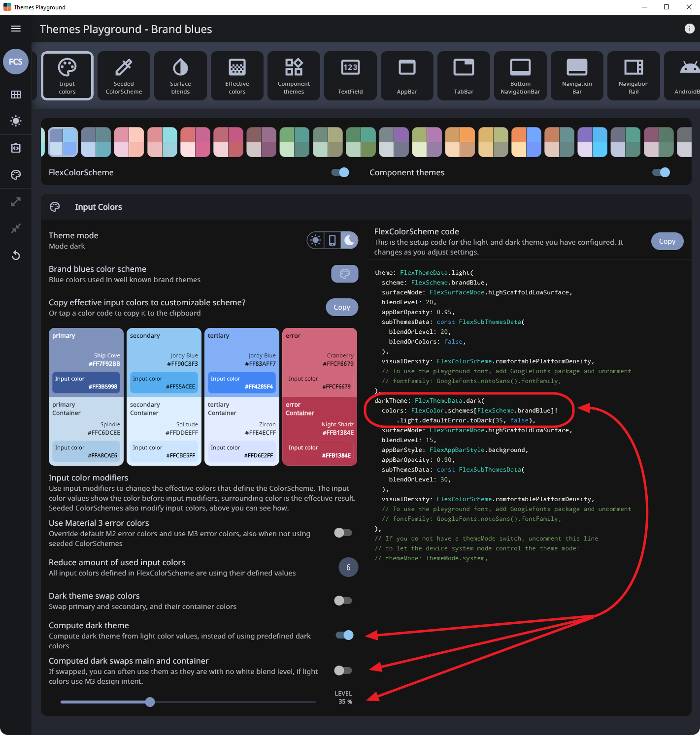Toggle the FlexColorScheme switch
This screenshot has height=735, width=700.
[x=340, y=172]
